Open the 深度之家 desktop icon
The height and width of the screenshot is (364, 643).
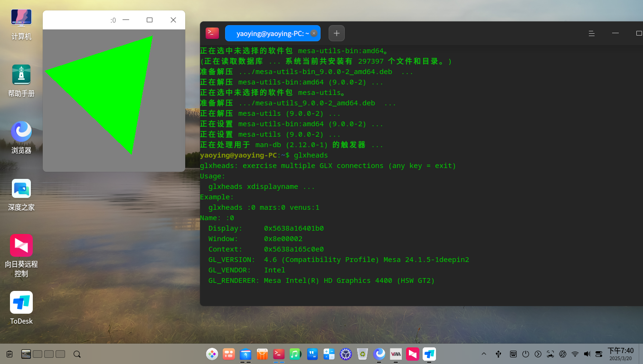click(x=21, y=195)
